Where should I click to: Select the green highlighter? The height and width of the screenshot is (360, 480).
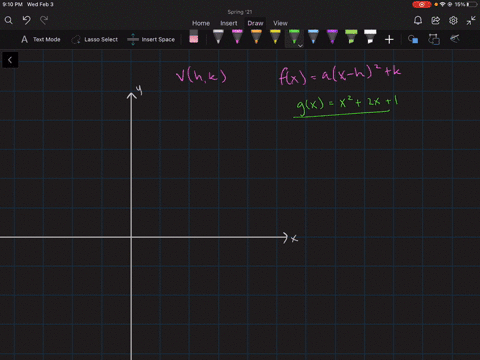point(351,37)
